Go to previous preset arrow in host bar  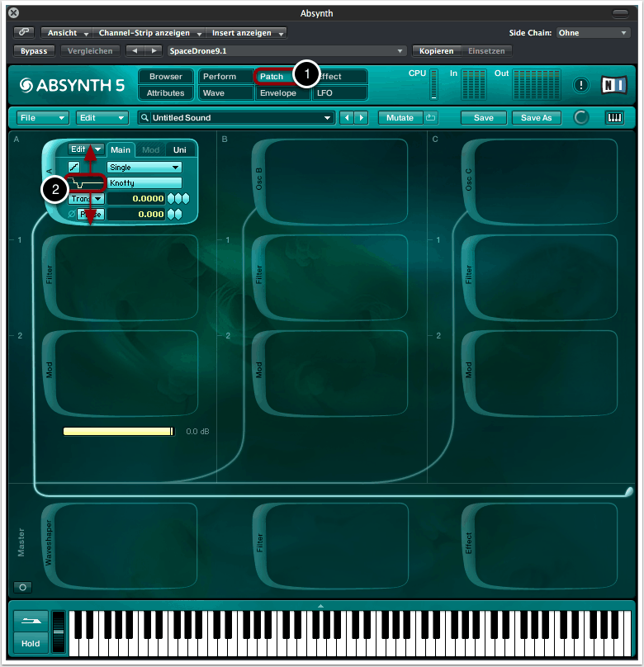click(x=135, y=51)
